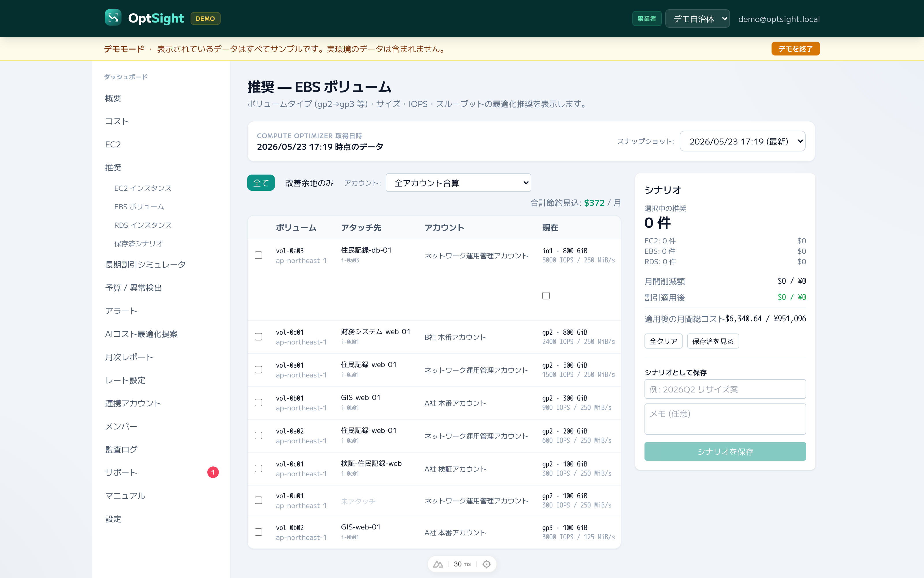Open the EC2 sidebar item

113,144
